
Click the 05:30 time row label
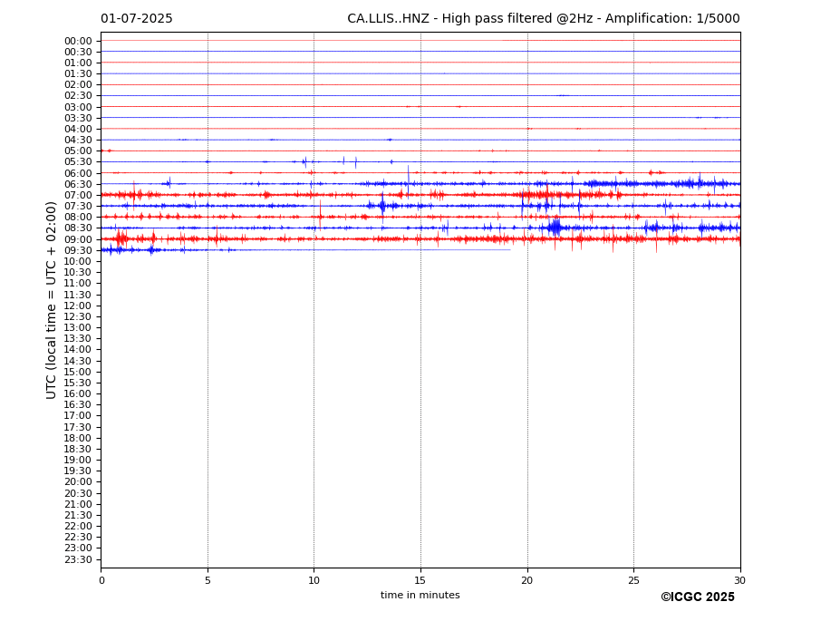click(x=78, y=162)
